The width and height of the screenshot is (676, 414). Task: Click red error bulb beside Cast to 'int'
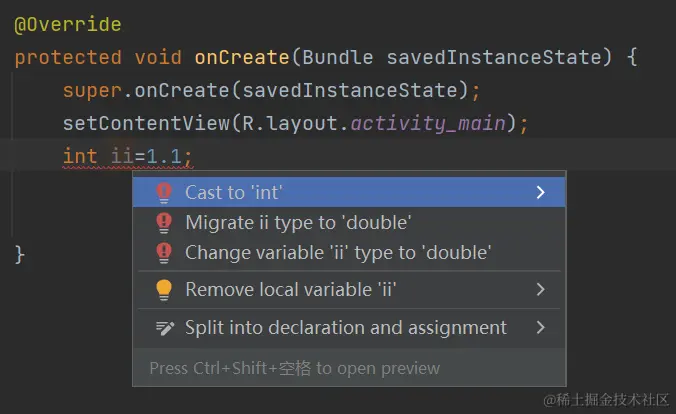(x=164, y=192)
